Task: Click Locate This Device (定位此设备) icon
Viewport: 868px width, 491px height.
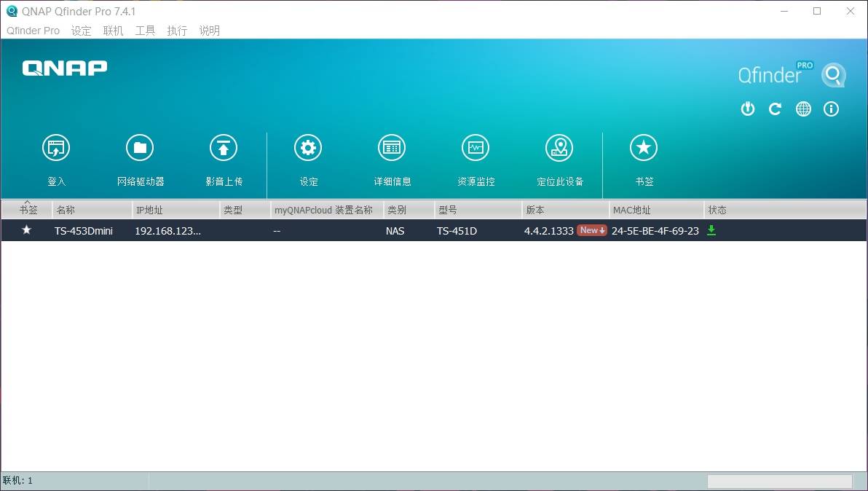Action: click(559, 148)
